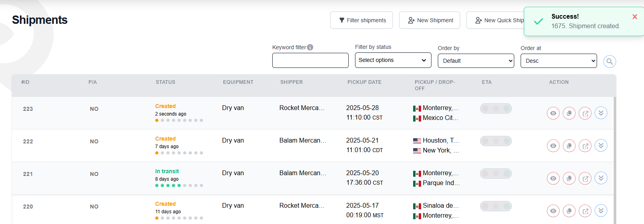The height and width of the screenshot is (224, 644).
Task: Click progress dots for shipment 223
Action: (x=179, y=120)
